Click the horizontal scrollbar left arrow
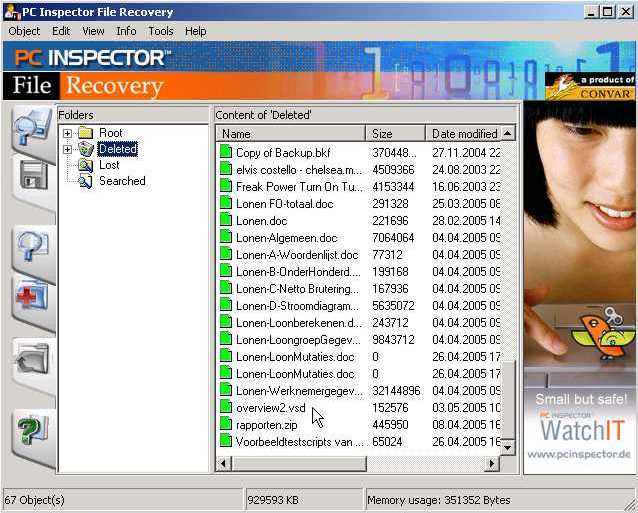The image size is (638, 513). point(223,463)
